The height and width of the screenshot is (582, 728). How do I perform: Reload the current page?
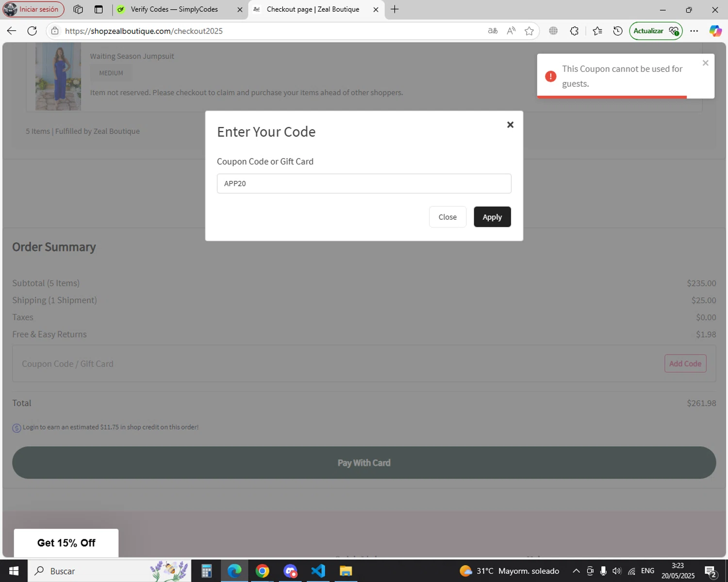pyautogui.click(x=32, y=31)
